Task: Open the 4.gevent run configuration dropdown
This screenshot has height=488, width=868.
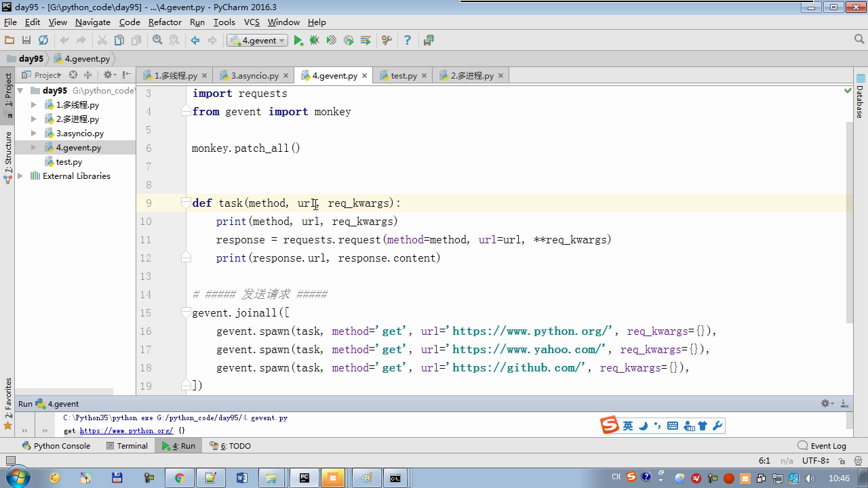Action: pos(258,41)
